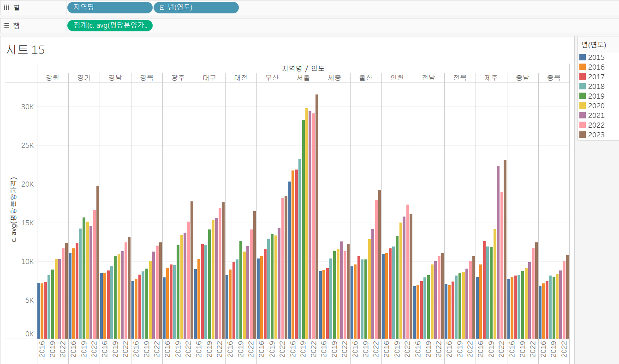The width and height of the screenshot is (619, 364).
Task: Click the pink 2022 bar in 부산
Action: click(283, 269)
